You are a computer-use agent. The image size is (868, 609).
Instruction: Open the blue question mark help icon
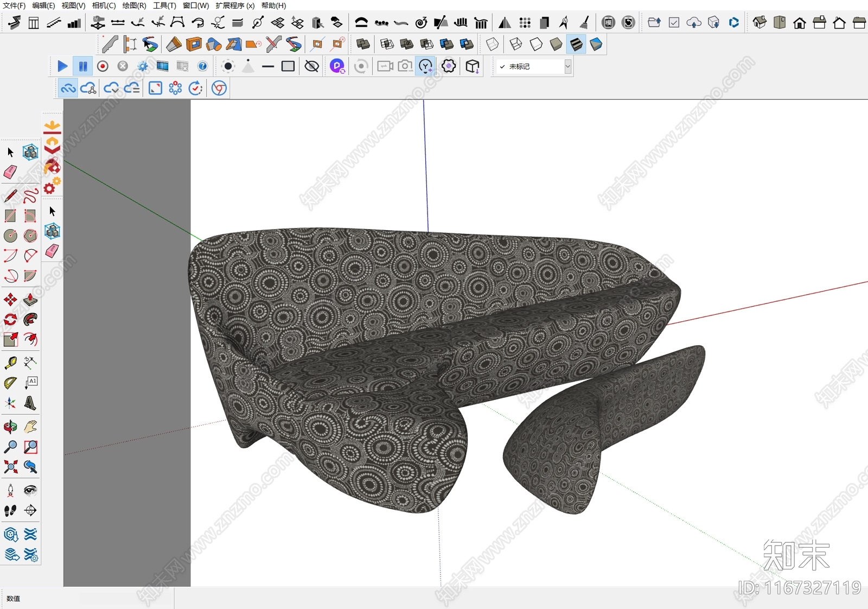tap(202, 66)
